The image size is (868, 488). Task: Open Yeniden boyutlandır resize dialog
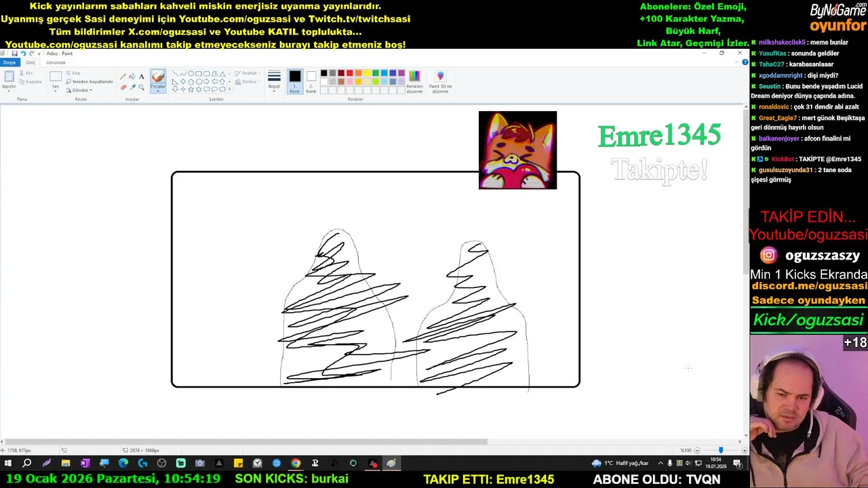point(89,81)
